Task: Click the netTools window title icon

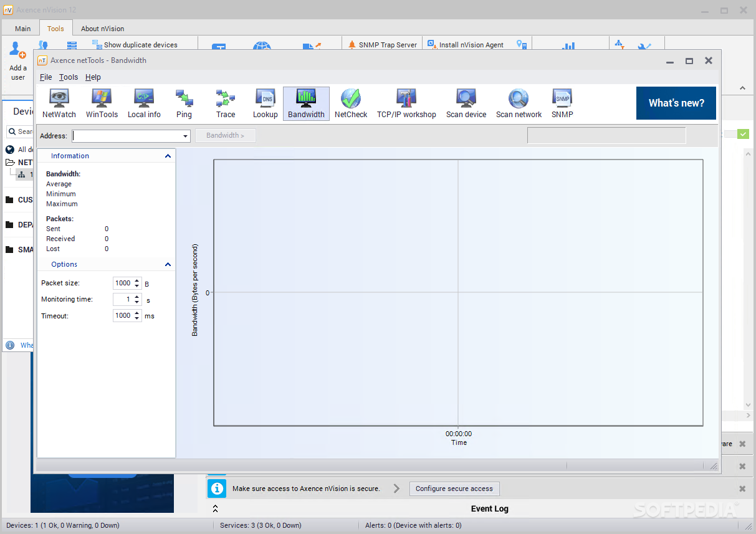Action: [42, 60]
